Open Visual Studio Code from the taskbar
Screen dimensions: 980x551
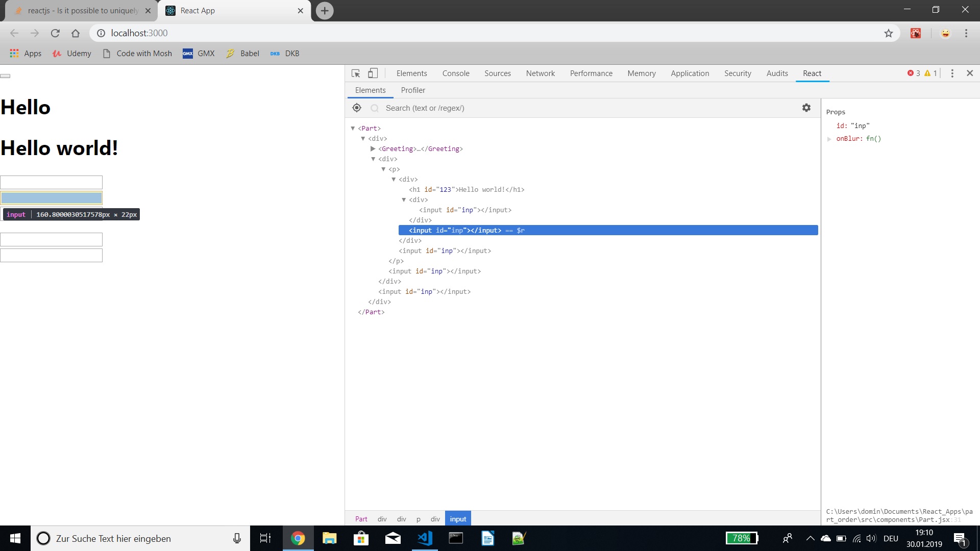[425, 538]
